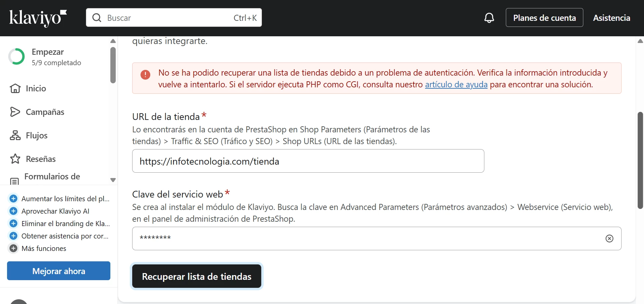Click the sidebar scrollbar thumb
Image resolution: width=644 pixels, height=304 pixels.
coord(113,65)
